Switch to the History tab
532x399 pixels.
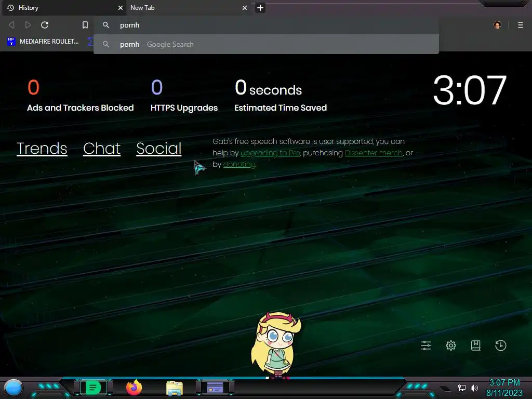coord(64,8)
